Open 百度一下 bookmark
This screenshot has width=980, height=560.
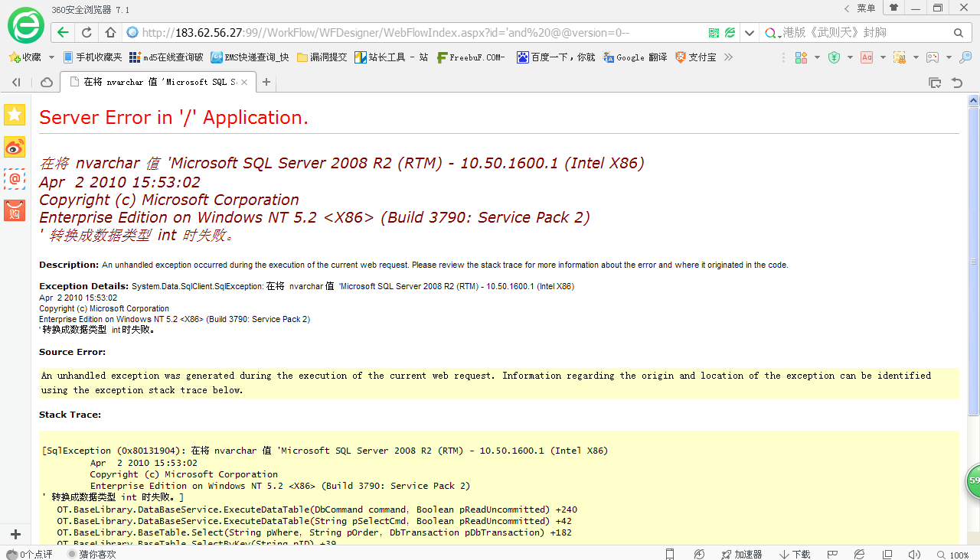556,57
